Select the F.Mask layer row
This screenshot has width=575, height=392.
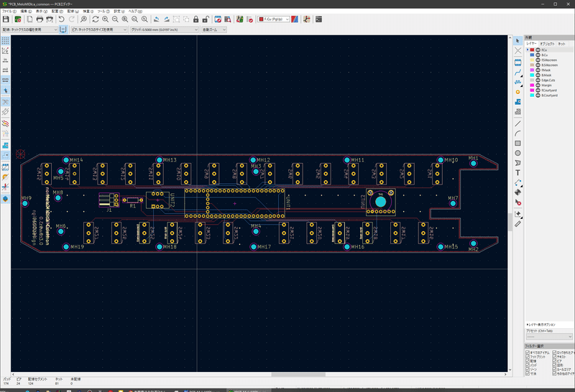[549, 70]
